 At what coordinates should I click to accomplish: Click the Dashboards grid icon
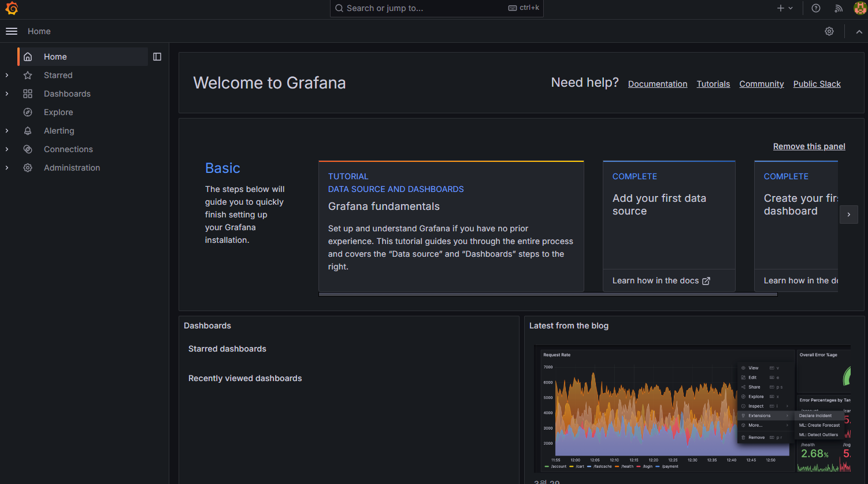pos(28,94)
